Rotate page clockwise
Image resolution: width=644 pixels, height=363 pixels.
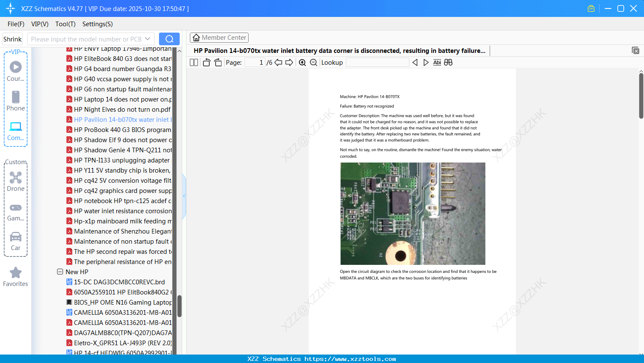tap(218, 62)
